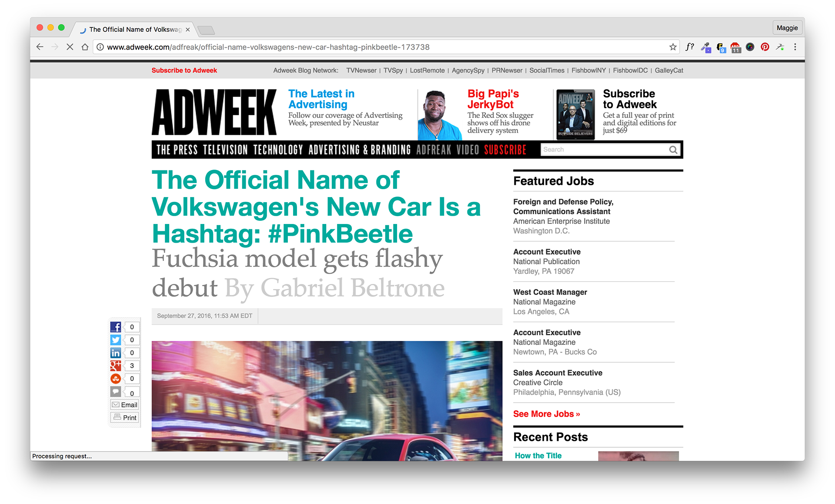The image size is (835, 504).
Task: Open the WhatFont f? extension
Action: [x=690, y=47]
